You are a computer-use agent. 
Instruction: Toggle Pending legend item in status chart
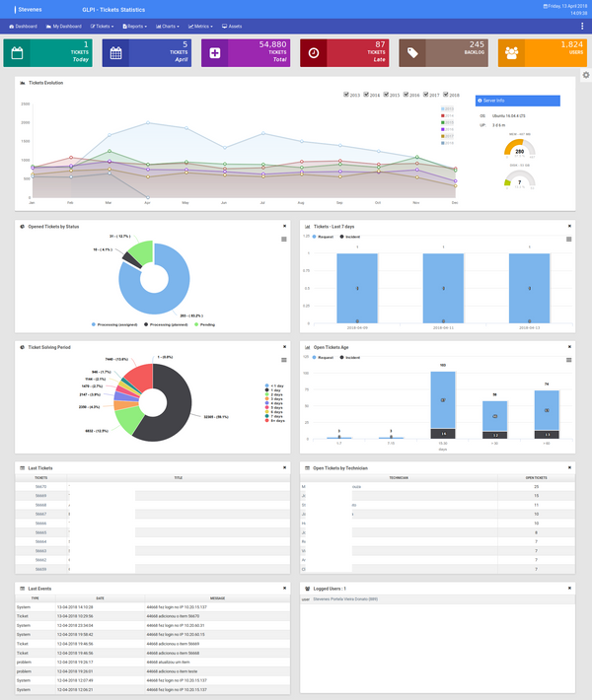[204, 324]
